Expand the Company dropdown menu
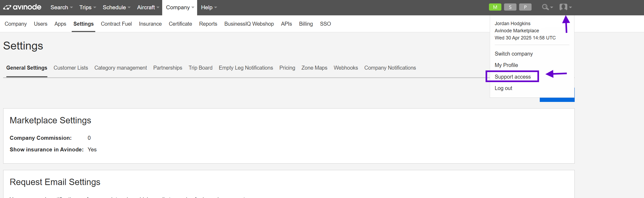Viewport: 644px width, 198px height. pyautogui.click(x=180, y=7)
